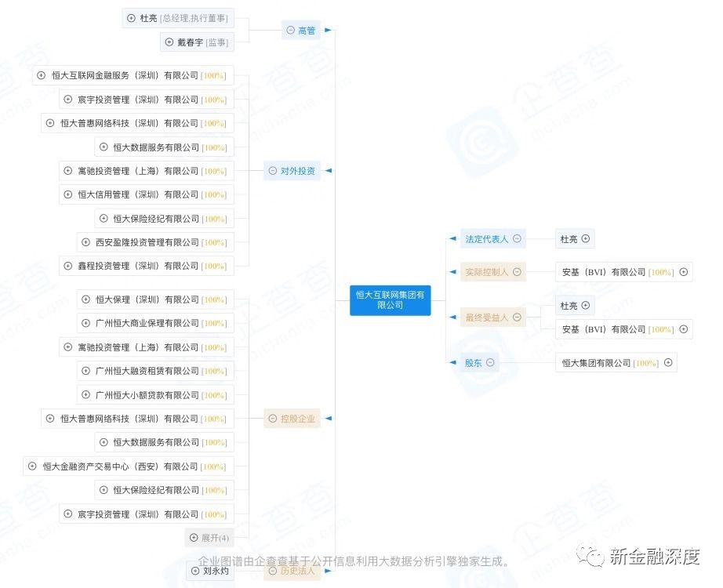Click 展开(4) to show more holdings
Viewport: 723px width, 588px height.
pos(210,538)
